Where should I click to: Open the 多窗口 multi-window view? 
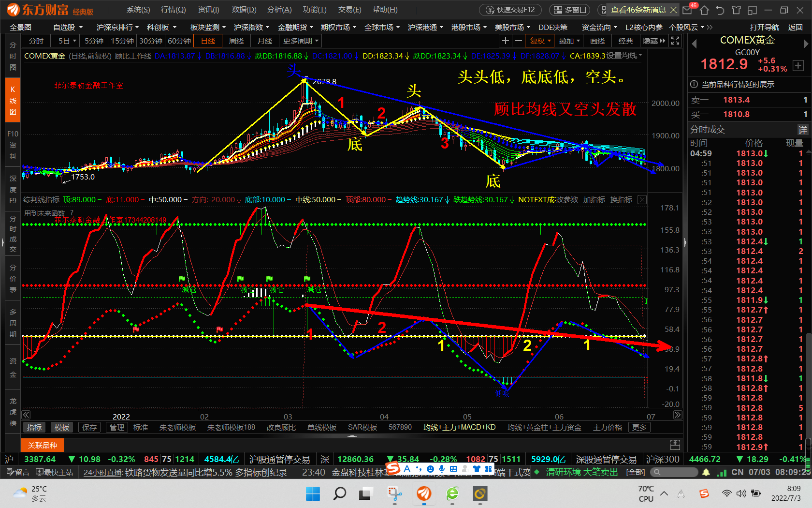569,10
